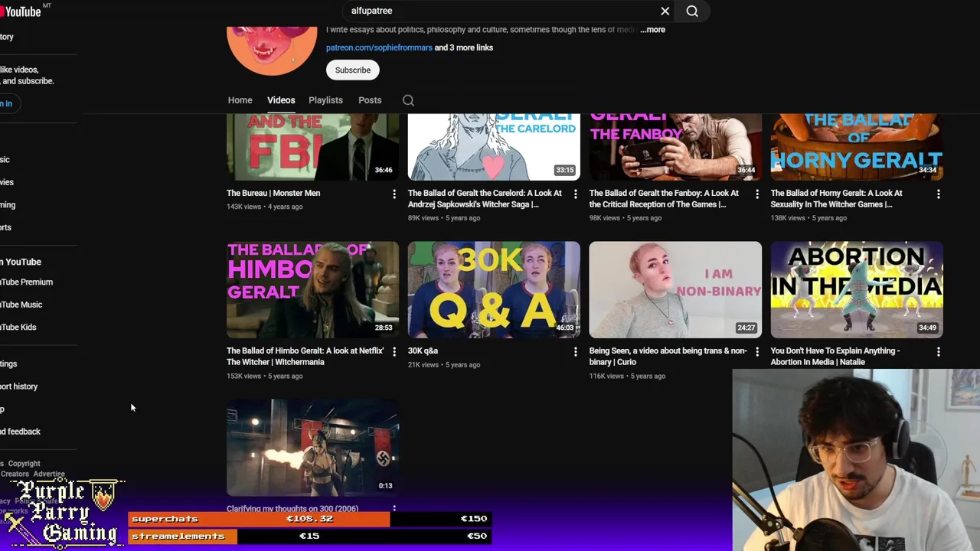
Task: Open the title 'The Ballad of Geralt the Carelord'
Action: point(485,198)
